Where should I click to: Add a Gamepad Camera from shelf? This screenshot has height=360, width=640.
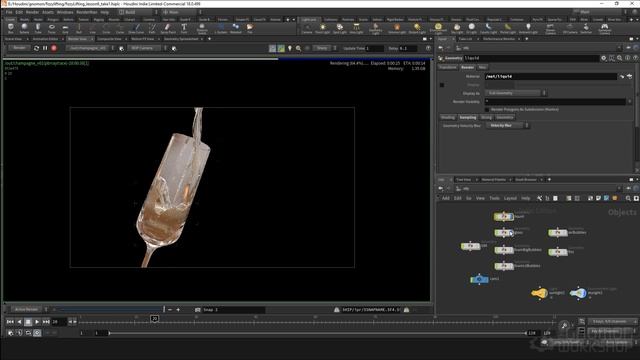pyautogui.click(x=604, y=28)
